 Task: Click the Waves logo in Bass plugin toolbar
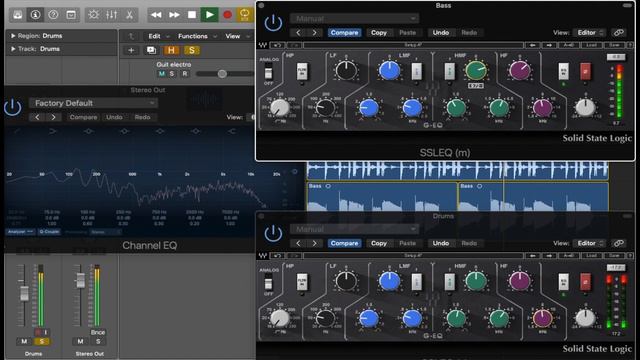coord(262,45)
